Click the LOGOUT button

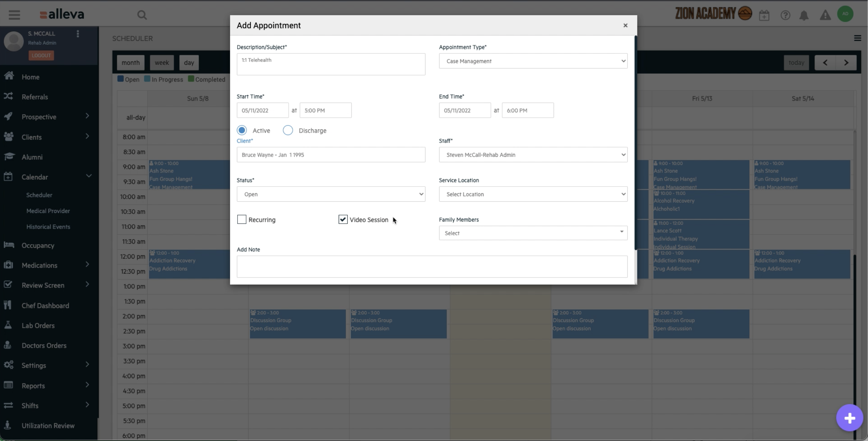(x=41, y=55)
